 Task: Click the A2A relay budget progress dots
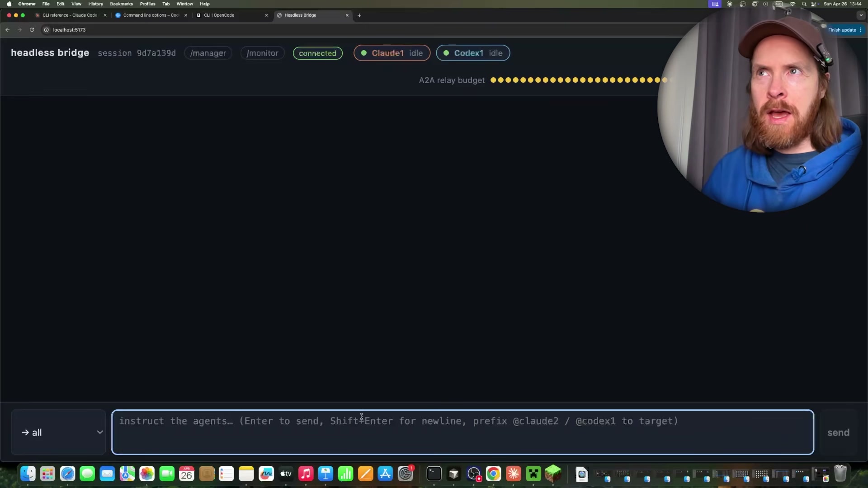(x=579, y=80)
